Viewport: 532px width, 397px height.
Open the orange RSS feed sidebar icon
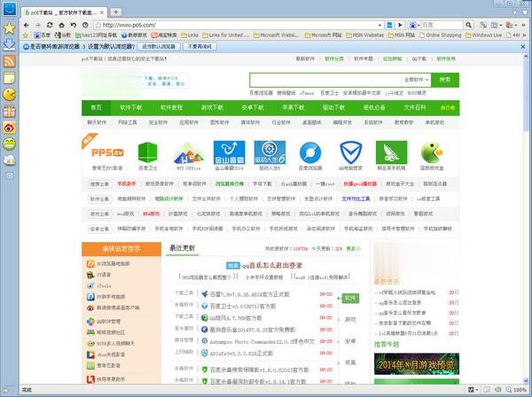[9, 61]
